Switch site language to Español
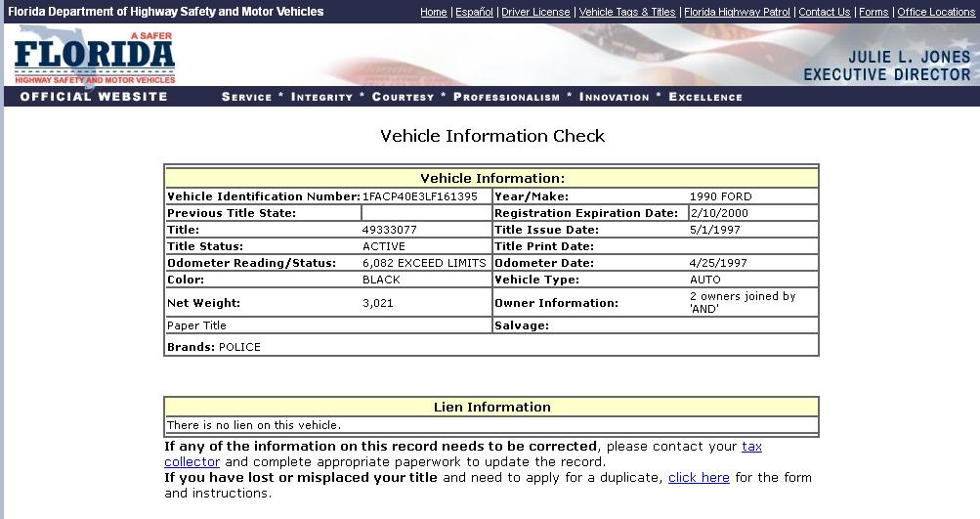The width and height of the screenshot is (980, 519). click(474, 12)
